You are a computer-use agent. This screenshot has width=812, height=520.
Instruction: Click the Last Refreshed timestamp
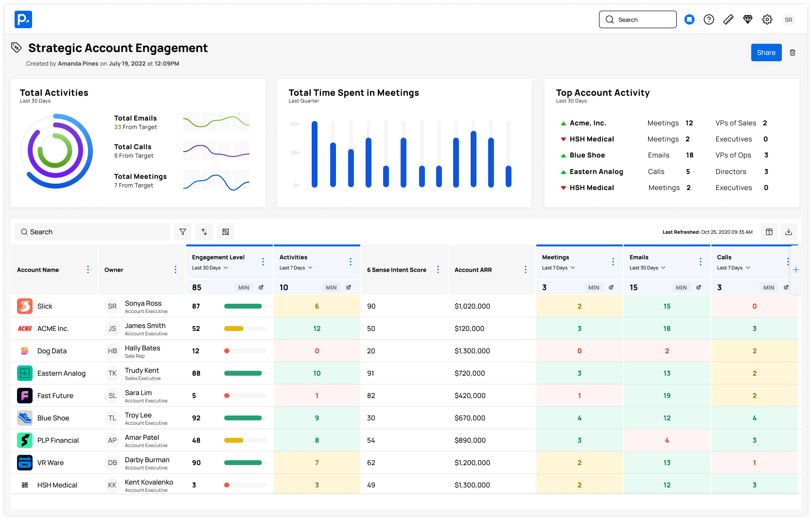[x=707, y=232]
